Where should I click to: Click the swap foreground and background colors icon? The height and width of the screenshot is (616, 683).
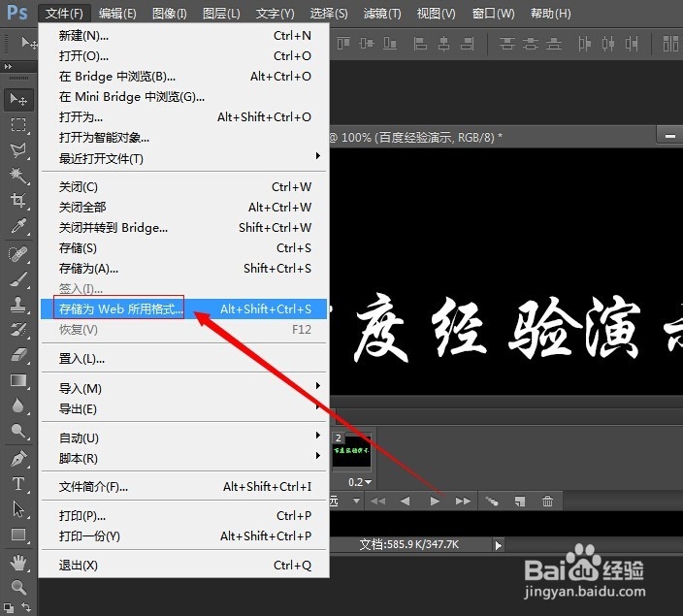26,607
